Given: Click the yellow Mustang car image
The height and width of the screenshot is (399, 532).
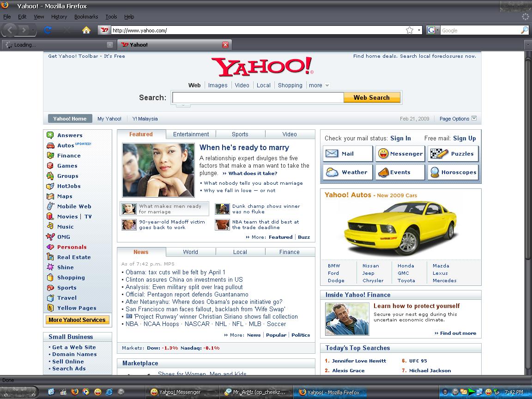Looking at the screenshot, I should pos(400,228).
